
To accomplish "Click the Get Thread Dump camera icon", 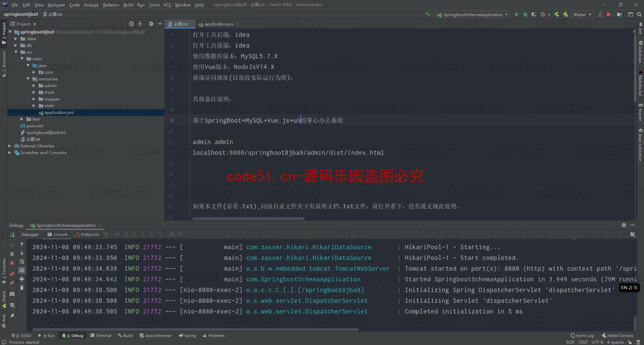I will (x=12, y=294).
